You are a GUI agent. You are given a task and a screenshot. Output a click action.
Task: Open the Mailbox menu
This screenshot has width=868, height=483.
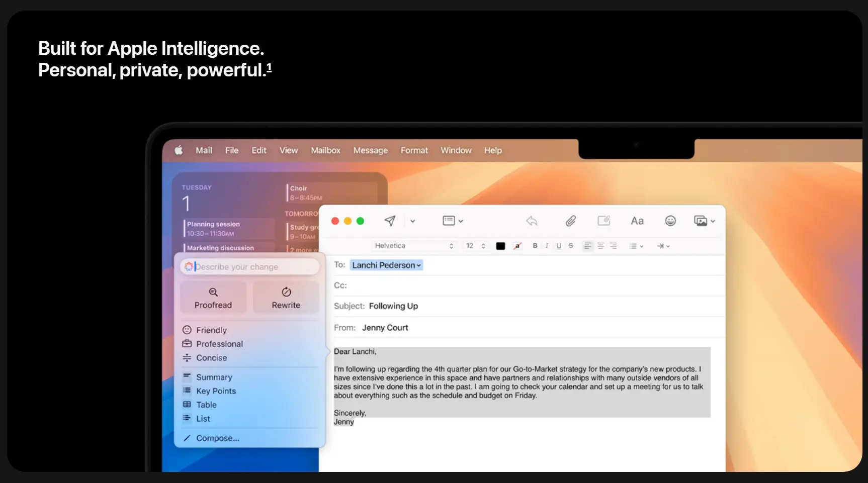[325, 150]
